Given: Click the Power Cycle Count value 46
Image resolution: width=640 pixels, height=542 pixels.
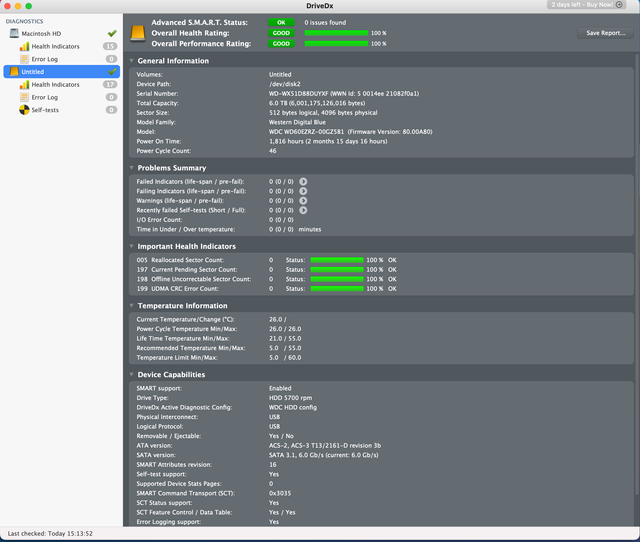Looking at the screenshot, I should click(x=273, y=151).
